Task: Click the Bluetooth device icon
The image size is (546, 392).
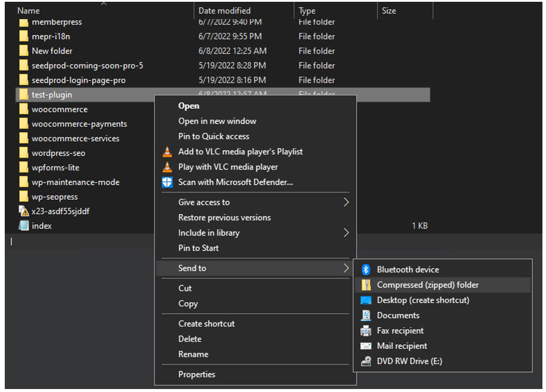Action: [x=366, y=269]
